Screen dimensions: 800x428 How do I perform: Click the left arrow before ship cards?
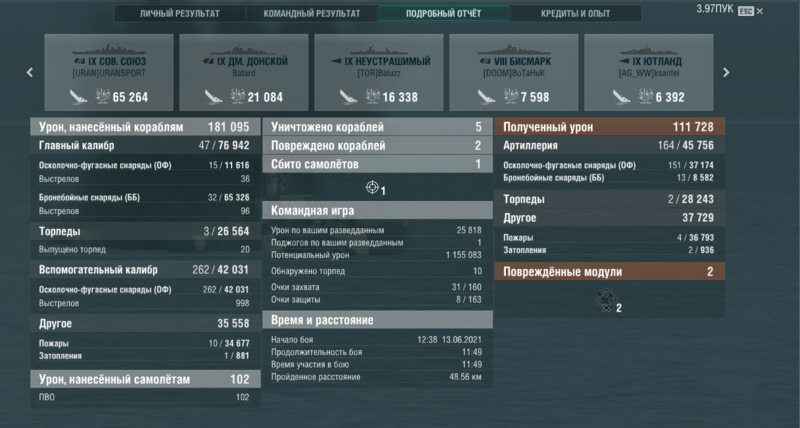point(30,72)
